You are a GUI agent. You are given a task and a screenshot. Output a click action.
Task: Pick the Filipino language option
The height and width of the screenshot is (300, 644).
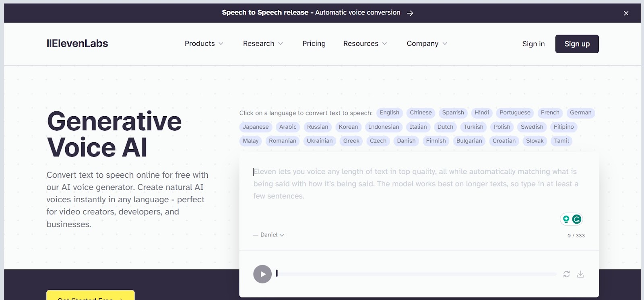[563, 127]
